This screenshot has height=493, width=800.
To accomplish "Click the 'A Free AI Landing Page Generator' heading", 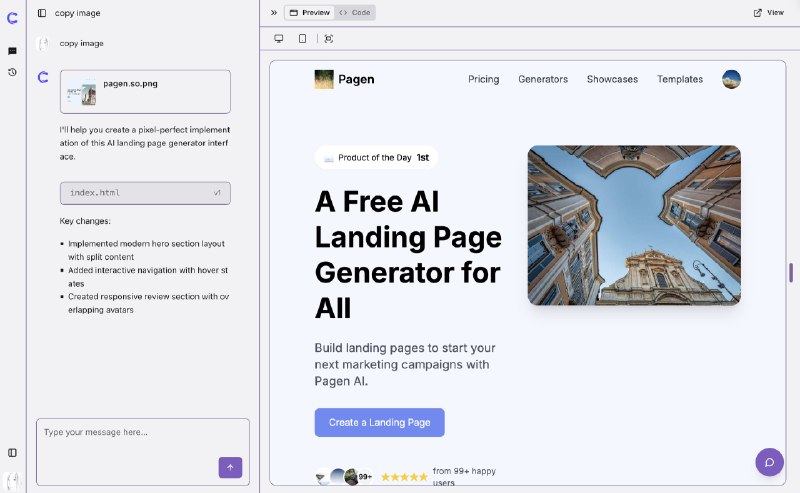I will tap(408, 255).
